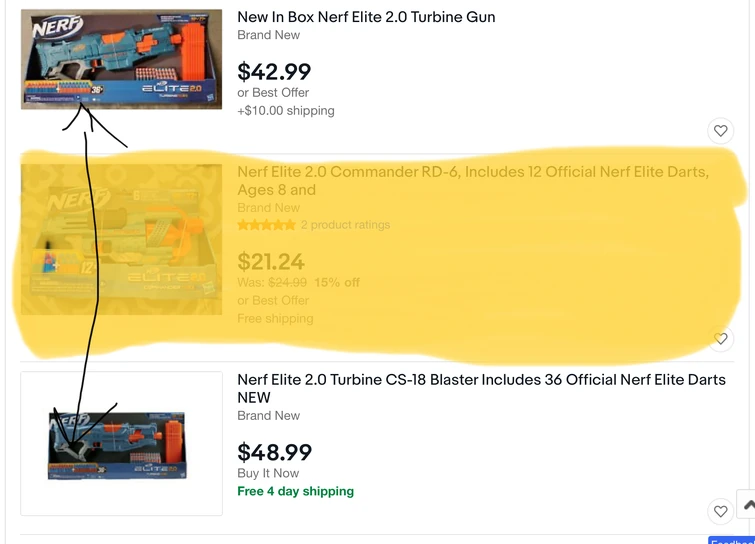Click the $48.99 price
The width and height of the screenshot is (755, 544).
(x=274, y=452)
